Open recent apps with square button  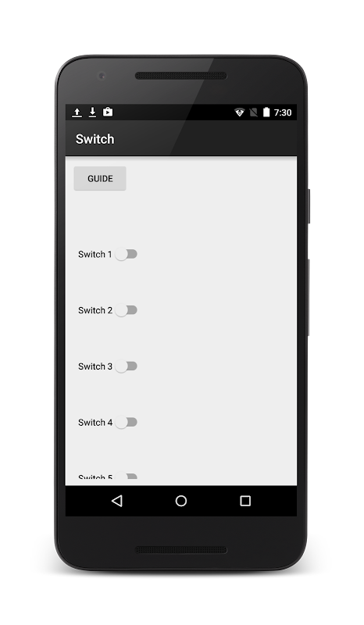[245, 501]
